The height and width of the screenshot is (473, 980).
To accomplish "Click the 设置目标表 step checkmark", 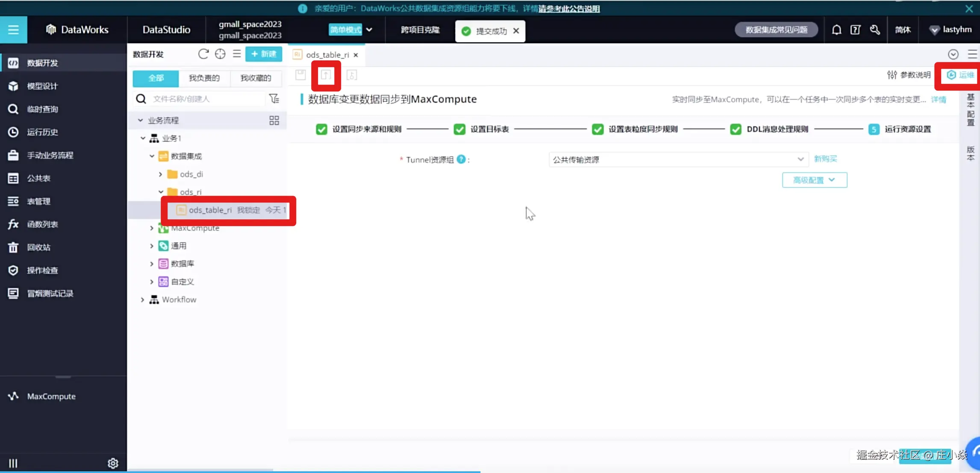I will coord(459,129).
